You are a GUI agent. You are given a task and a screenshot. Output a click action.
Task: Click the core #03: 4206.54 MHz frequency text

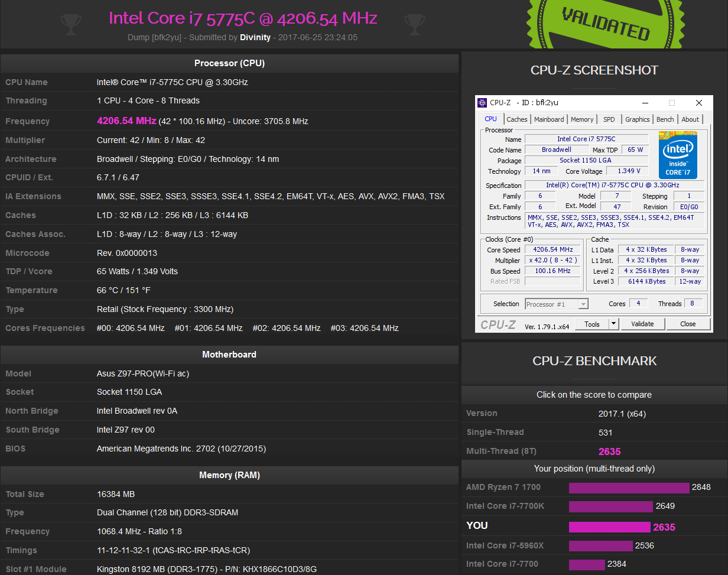pyautogui.click(x=365, y=328)
